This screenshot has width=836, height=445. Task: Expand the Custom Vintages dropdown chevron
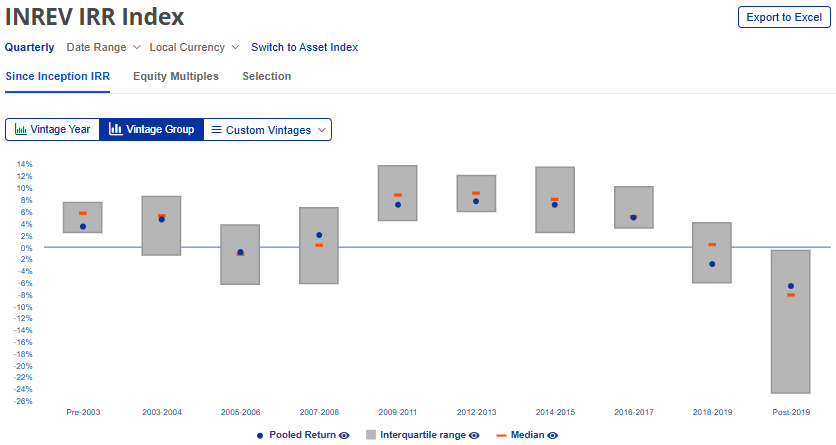pyautogui.click(x=321, y=130)
